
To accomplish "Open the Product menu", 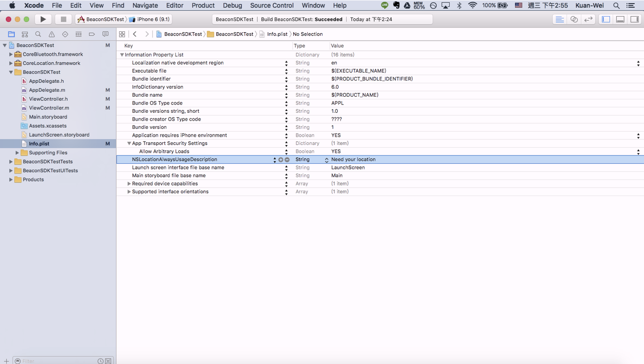I will click(x=203, y=6).
